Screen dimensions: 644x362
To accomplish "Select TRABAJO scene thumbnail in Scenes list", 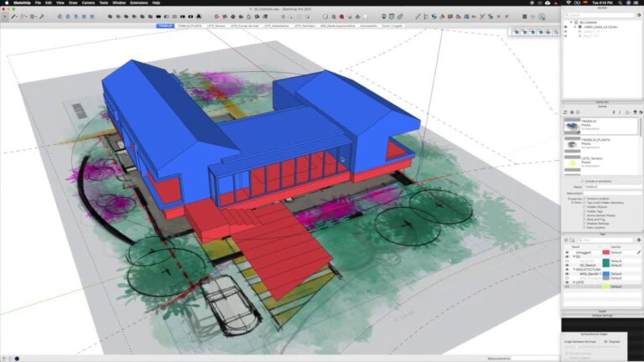I will pos(572,126).
